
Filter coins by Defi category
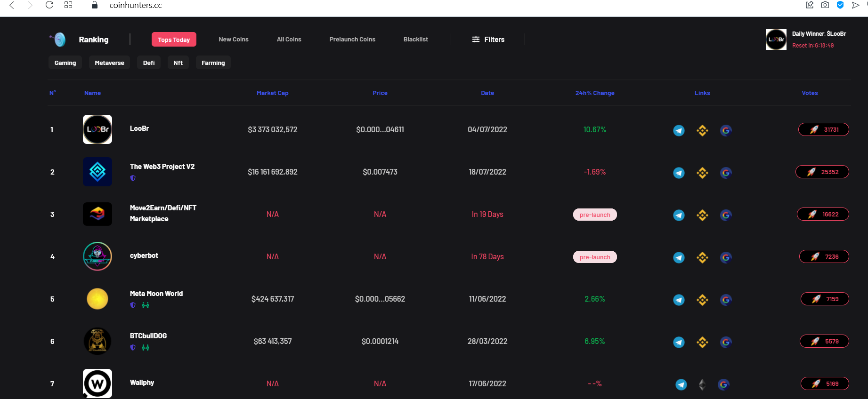click(x=149, y=63)
